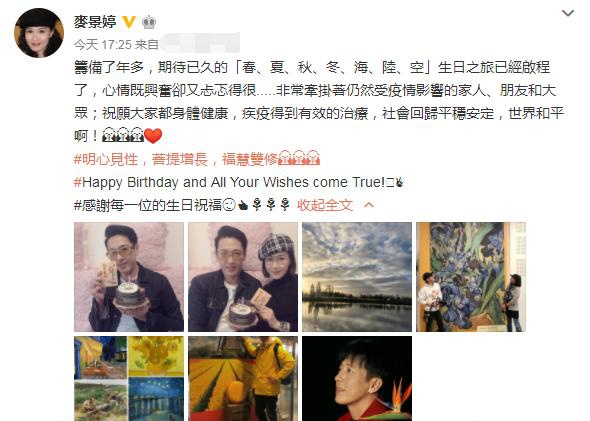The width and height of the screenshot is (590, 421).
Task: Collapse post with 收起全文 link
Action: (x=325, y=205)
